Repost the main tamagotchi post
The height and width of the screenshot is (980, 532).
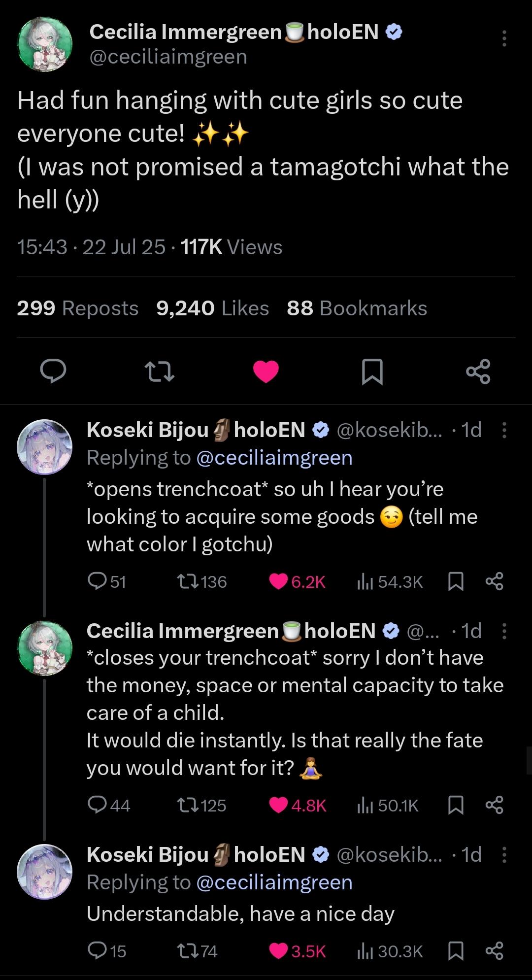159,372
